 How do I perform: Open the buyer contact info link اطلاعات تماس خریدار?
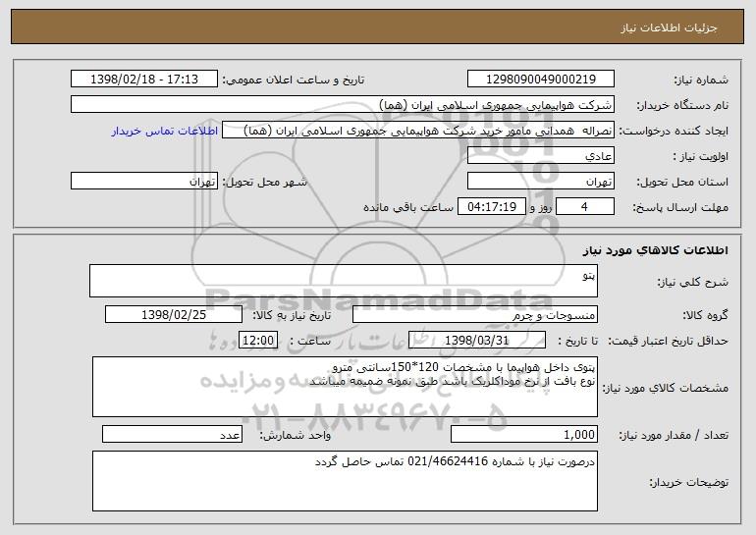pos(165,132)
